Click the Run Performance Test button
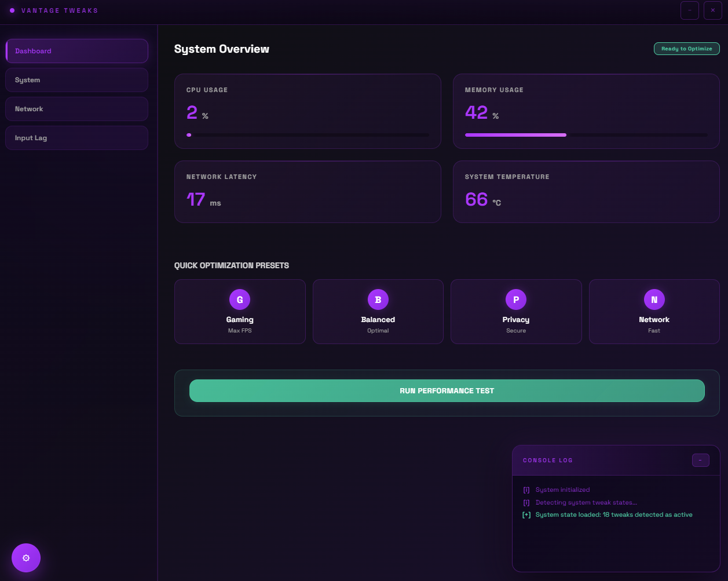 (x=447, y=390)
